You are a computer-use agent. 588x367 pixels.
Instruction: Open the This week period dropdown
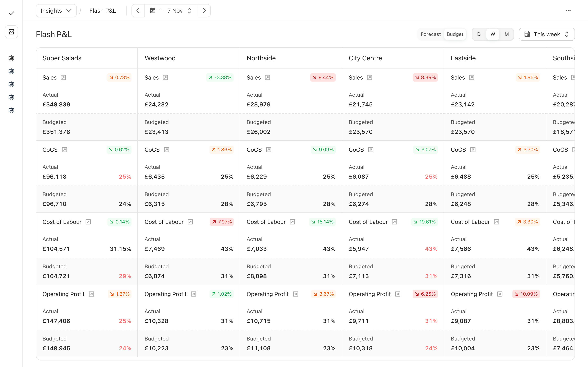click(547, 34)
